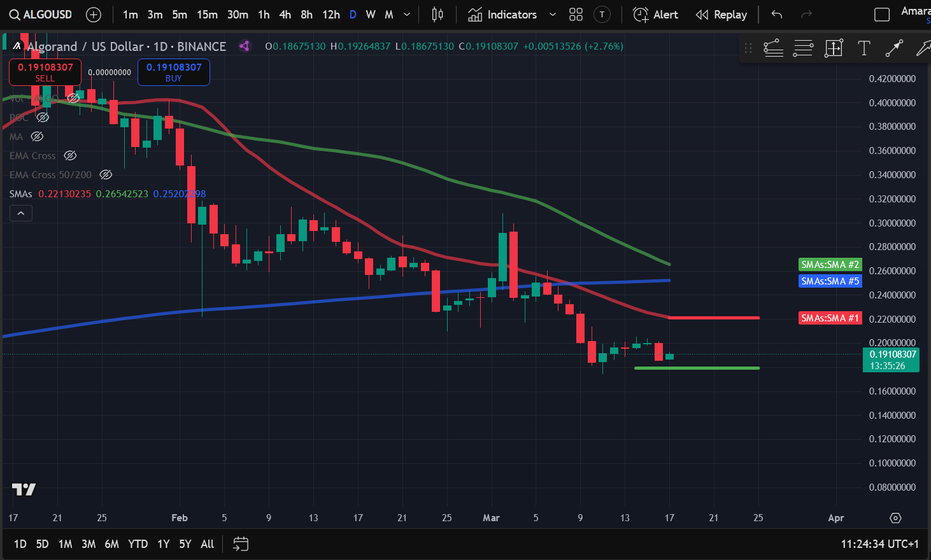The width and height of the screenshot is (931, 560).
Task: Switch to the 3m timeframe
Action: tap(155, 15)
